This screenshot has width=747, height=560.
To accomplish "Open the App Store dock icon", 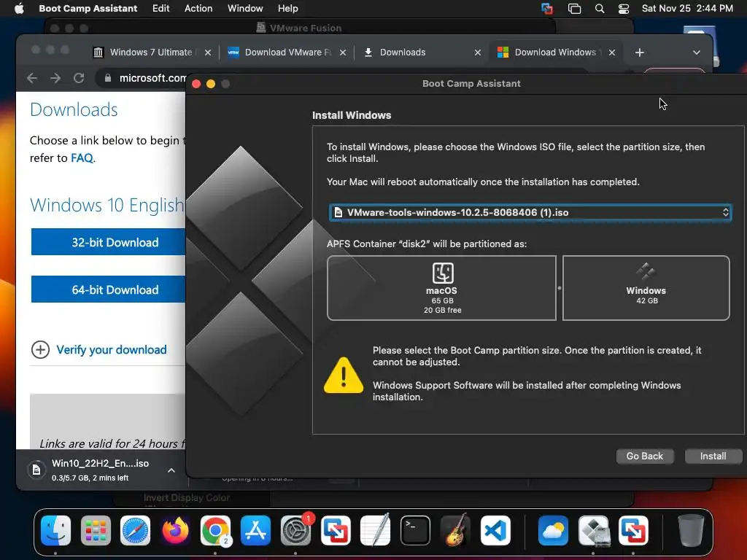I will pos(255,530).
